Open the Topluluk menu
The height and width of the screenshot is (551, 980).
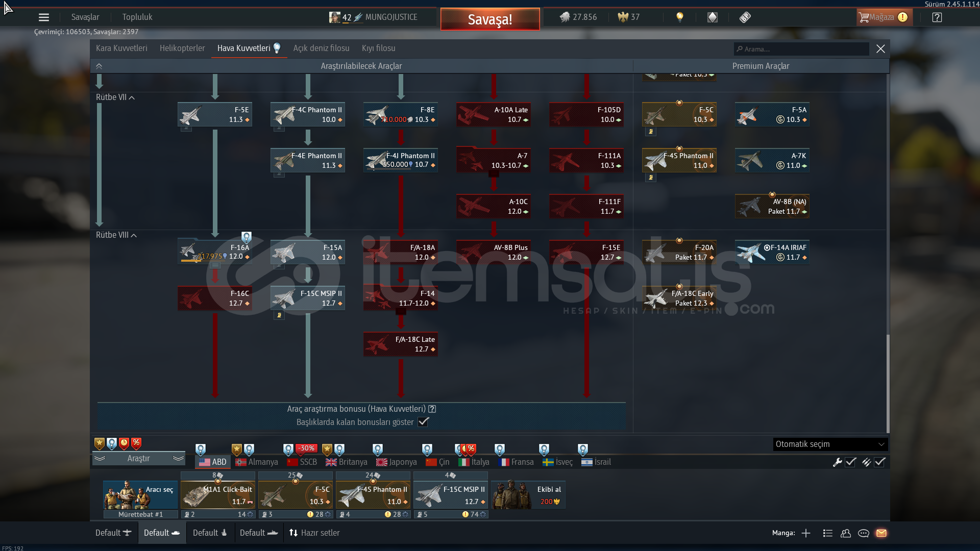point(137,17)
